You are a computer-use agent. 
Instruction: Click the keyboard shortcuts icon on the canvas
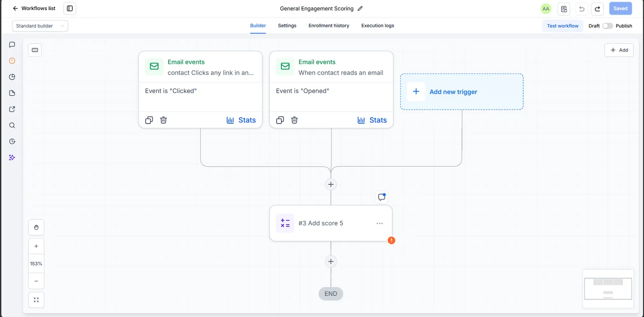pyautogui.click(x=35, y=50)
